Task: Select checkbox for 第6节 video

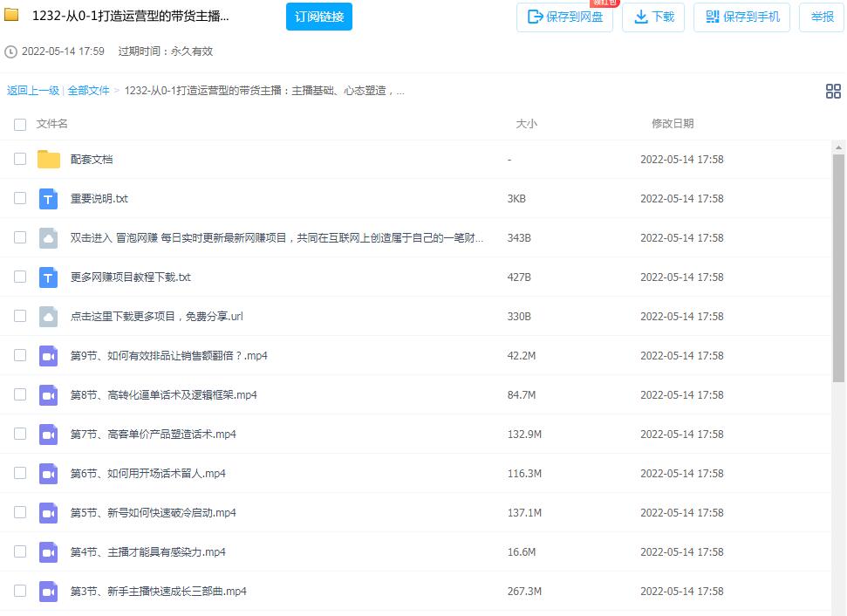Action: point(20,473)
